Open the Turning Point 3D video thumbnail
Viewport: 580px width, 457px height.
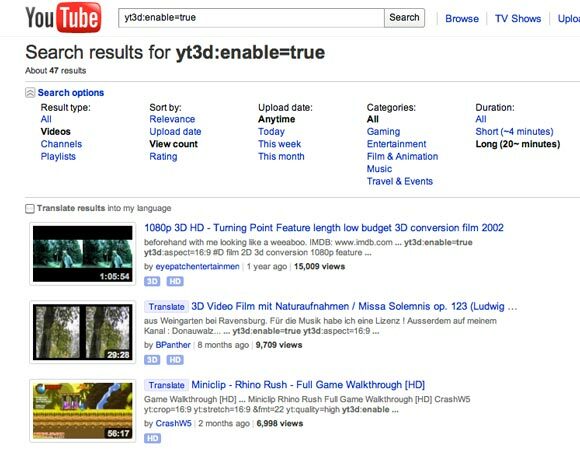[82, 254]
